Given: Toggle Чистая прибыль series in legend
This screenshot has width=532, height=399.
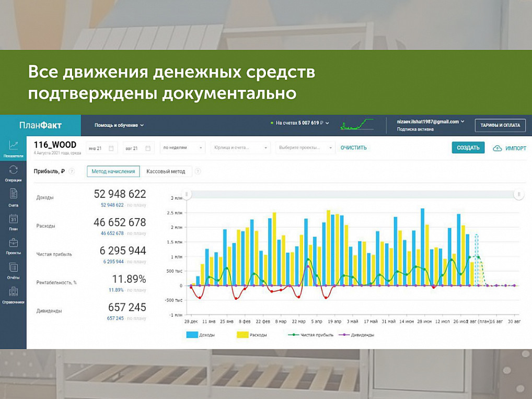Looking at the screenshot, I should 310,335.
